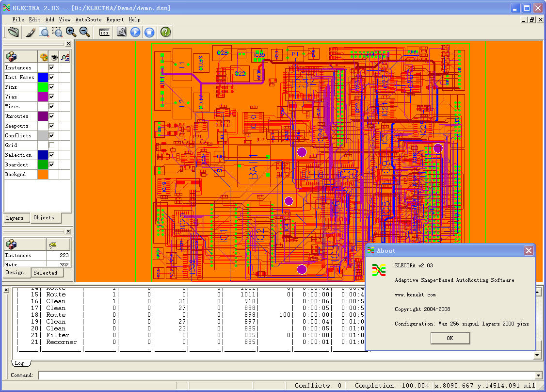Start autorouting with the blue play button
Image resolution: width=546 pixels, height=392 pixels.
135,32
